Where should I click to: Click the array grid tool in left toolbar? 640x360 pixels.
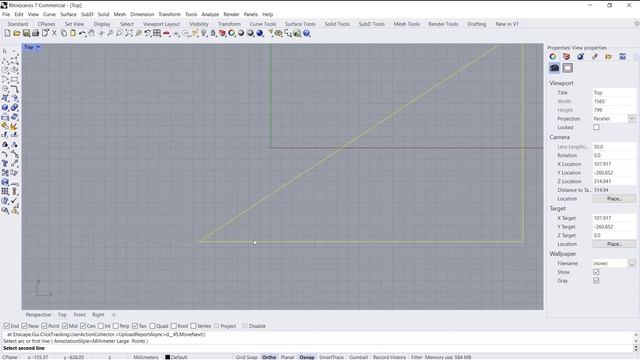5,191
